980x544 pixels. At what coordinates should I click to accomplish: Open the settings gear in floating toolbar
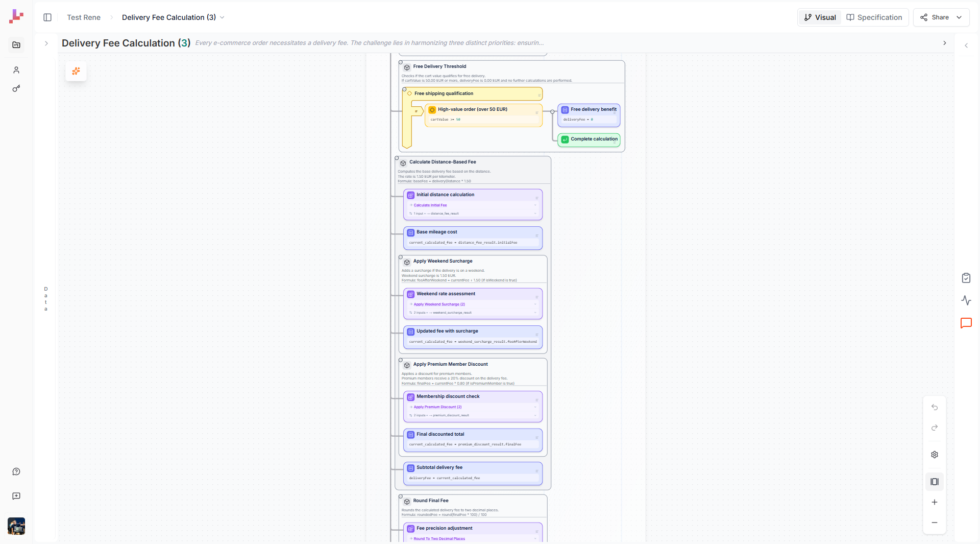click(x=935, y=455)
